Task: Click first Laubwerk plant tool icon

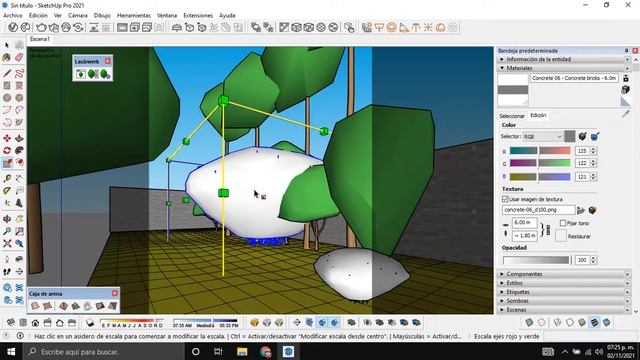Action: click(81, 74)
